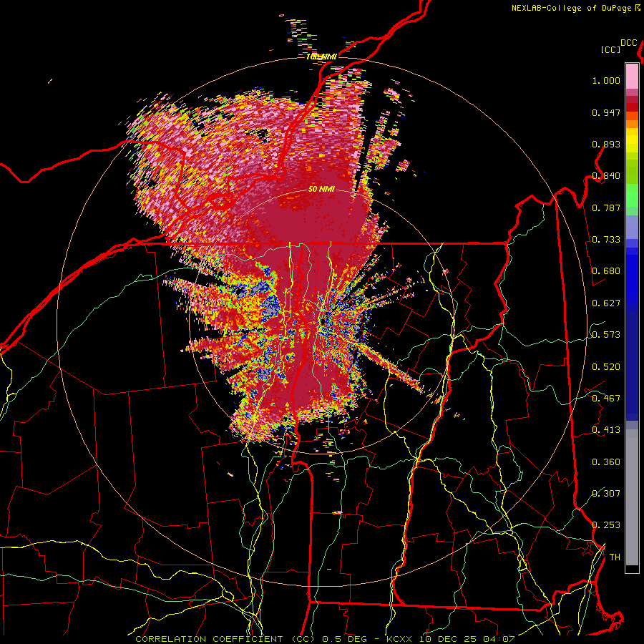Click the DCC label above the color scale

tap(629, 43)
